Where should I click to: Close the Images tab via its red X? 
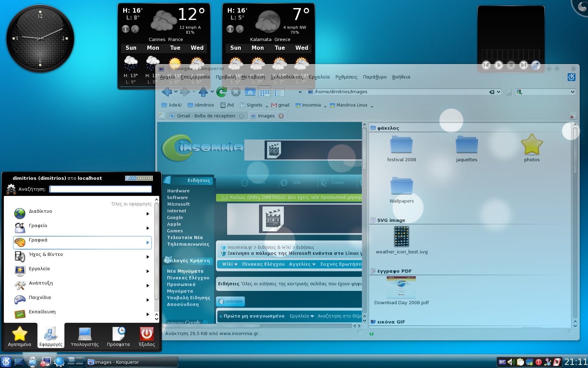[281, 116]
